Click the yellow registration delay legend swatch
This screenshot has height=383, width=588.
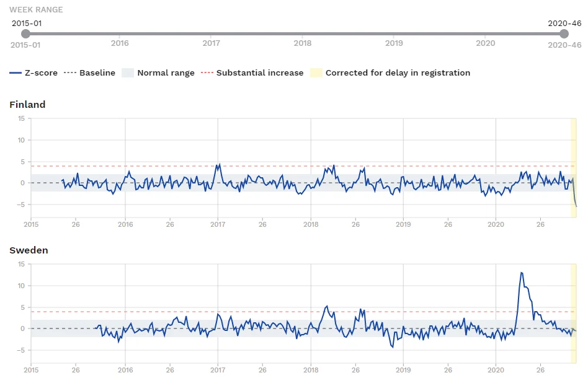point(316,73)
